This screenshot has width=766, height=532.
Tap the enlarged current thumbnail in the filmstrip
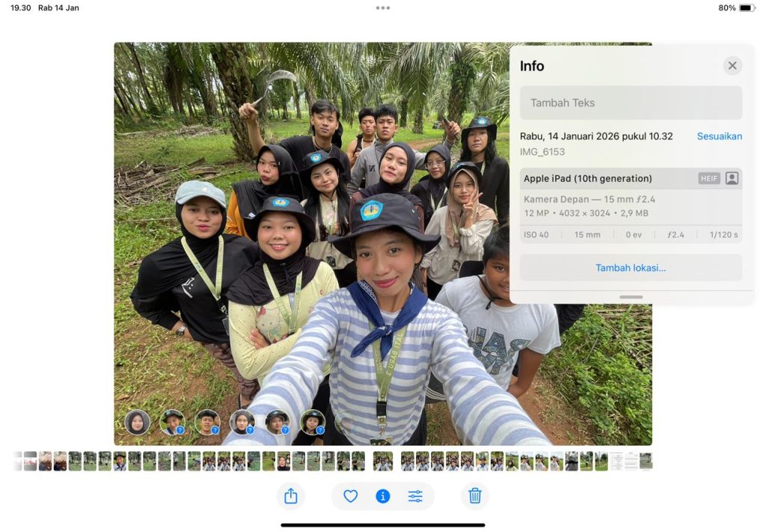(x=382, y=462)
